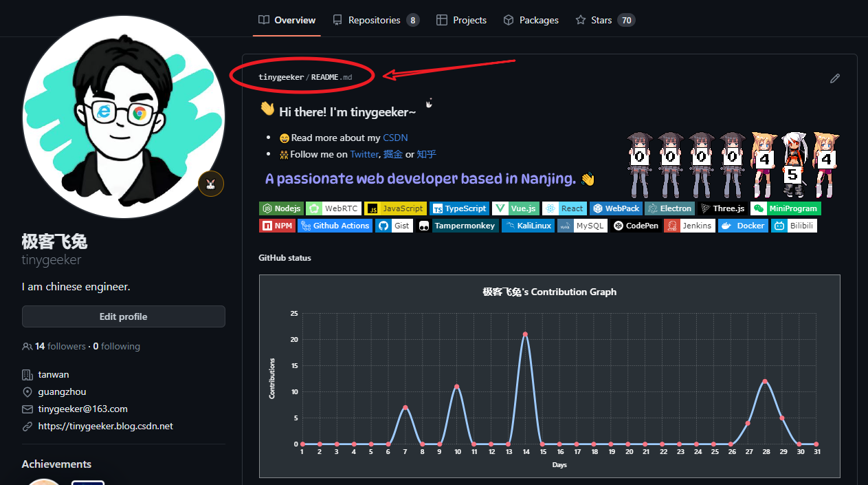
Task: Open the CSDN link in the README
Action: [395, 138]
